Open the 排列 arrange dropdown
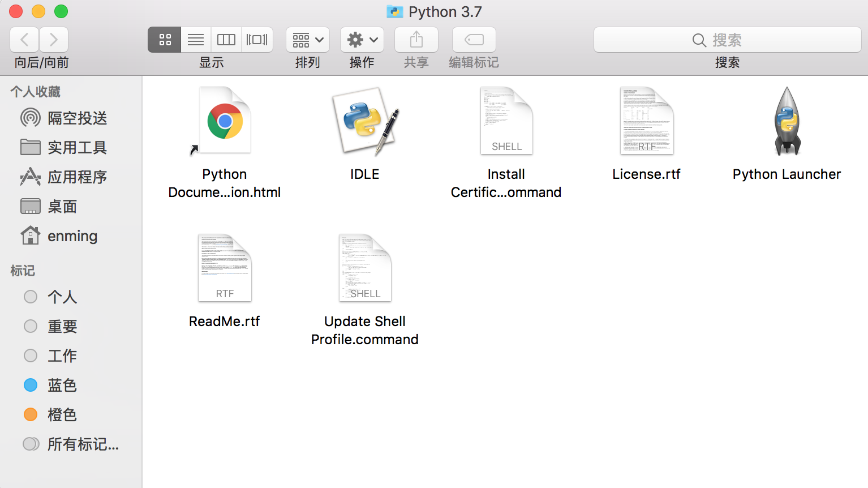 (x=307, y=39)
